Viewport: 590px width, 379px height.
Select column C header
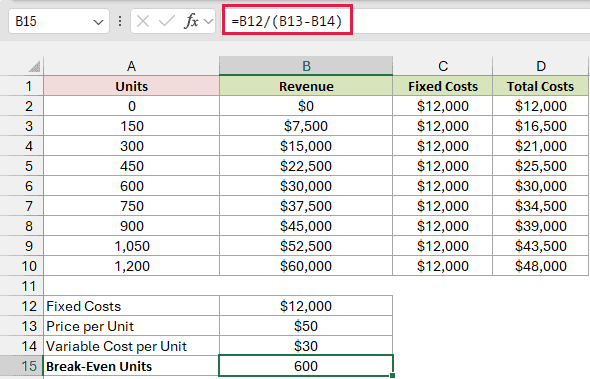(x=442, y=66)
